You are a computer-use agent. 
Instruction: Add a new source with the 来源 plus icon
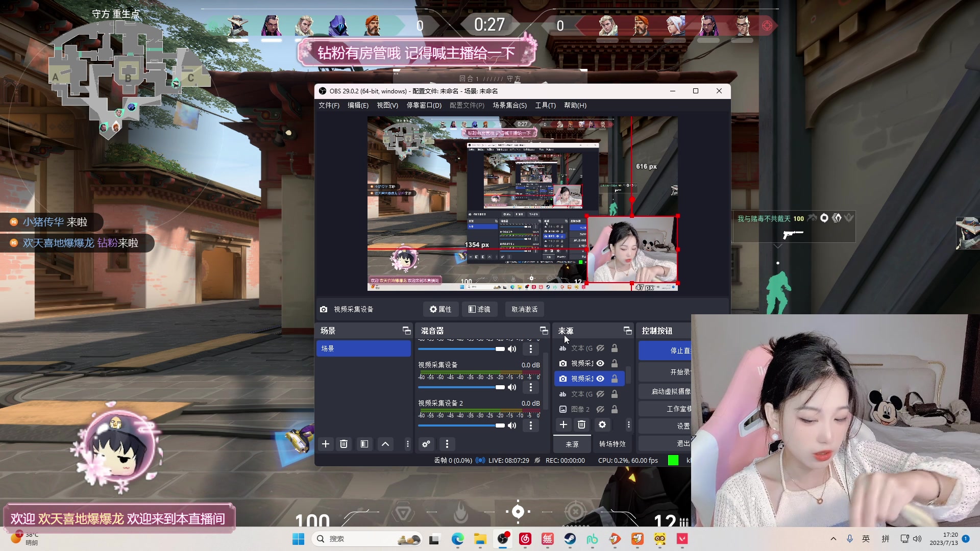click(563, 424)
